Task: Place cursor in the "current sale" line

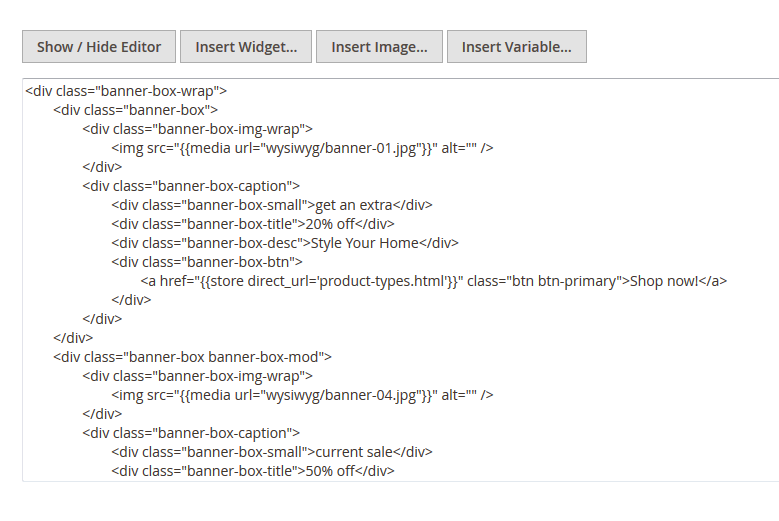Action: 272,452
